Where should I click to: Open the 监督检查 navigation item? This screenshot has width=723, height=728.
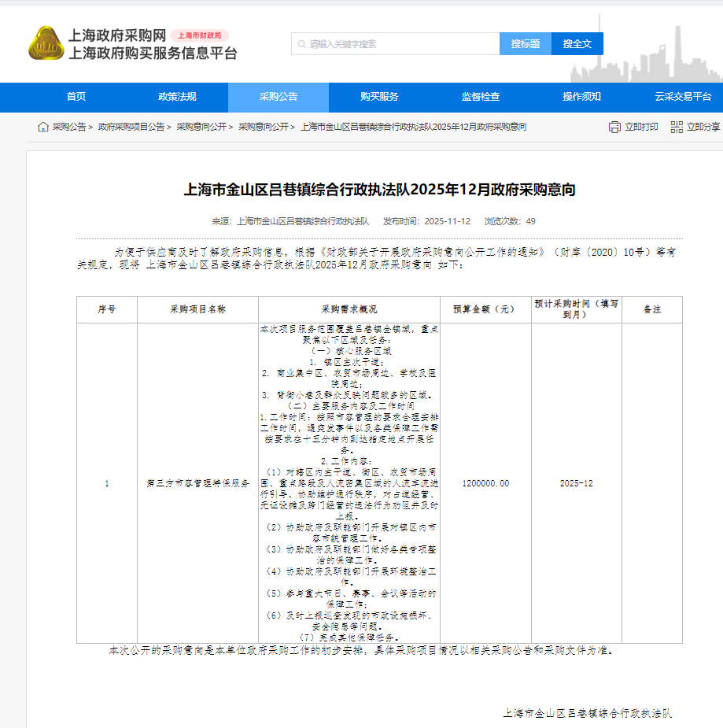click(481, 97)
